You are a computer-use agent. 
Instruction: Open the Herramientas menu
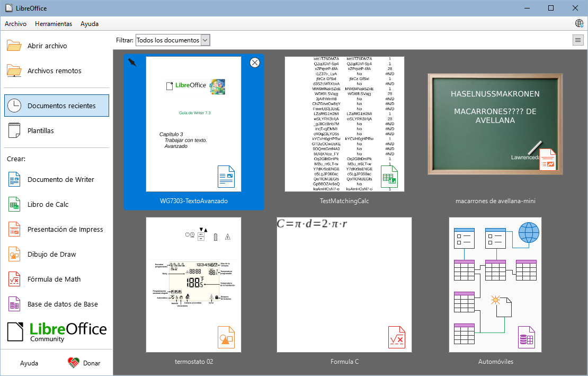[x=54, y=24]
